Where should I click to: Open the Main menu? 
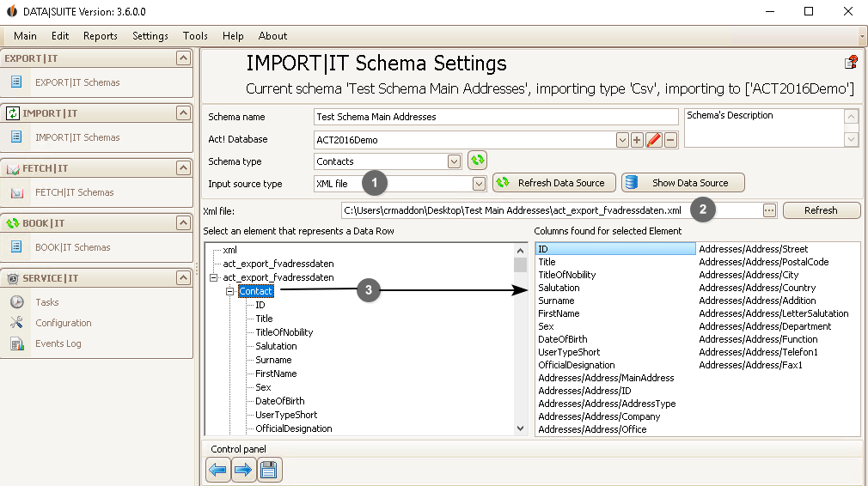[x=25, y=36]
